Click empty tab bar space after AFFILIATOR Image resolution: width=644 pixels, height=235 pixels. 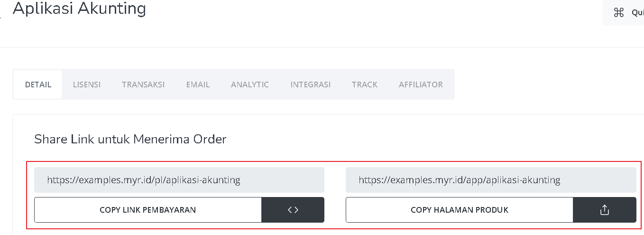tap(545, 85)
